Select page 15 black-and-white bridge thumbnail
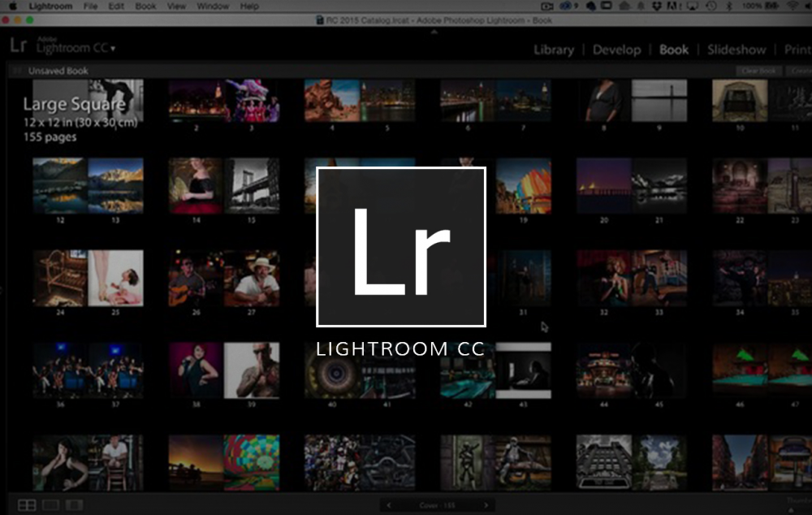812x515 pixels. click(x=252, y=186)
